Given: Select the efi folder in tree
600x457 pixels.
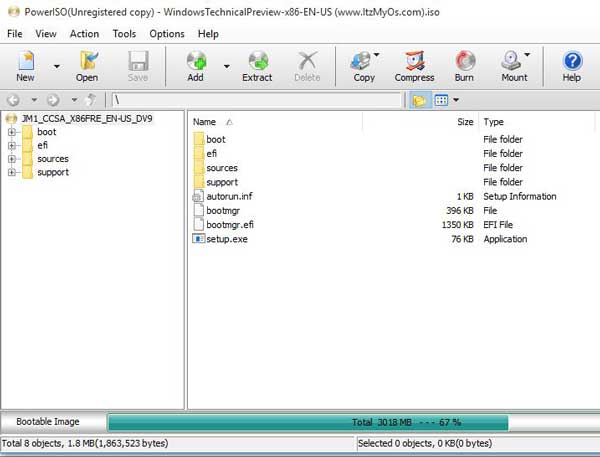Looking at the screenshot, I should pos(42,145).
